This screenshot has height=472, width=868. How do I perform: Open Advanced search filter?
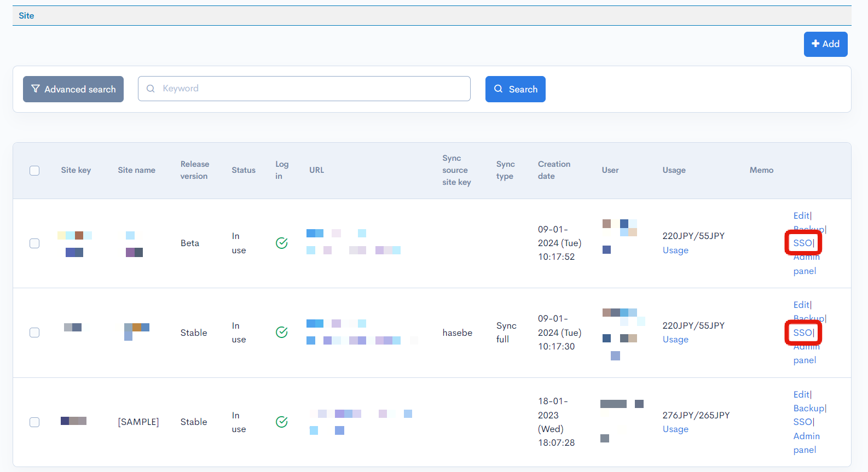73,89
